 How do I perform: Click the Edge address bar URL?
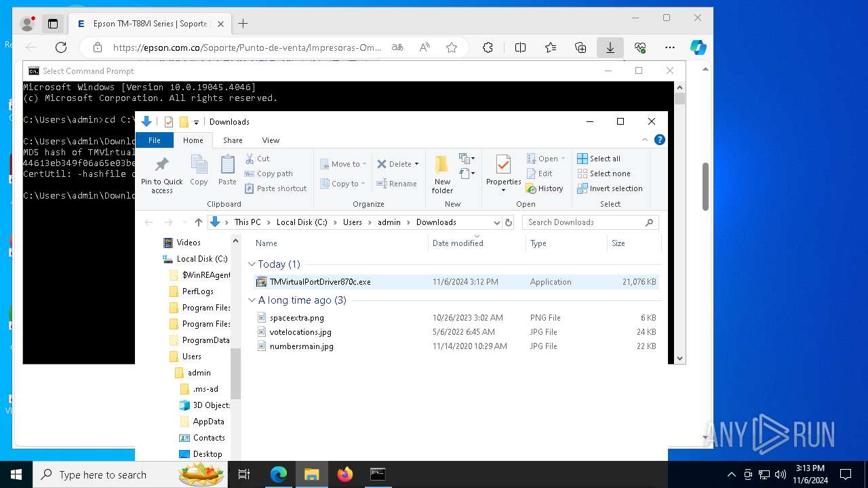point(247,47)
